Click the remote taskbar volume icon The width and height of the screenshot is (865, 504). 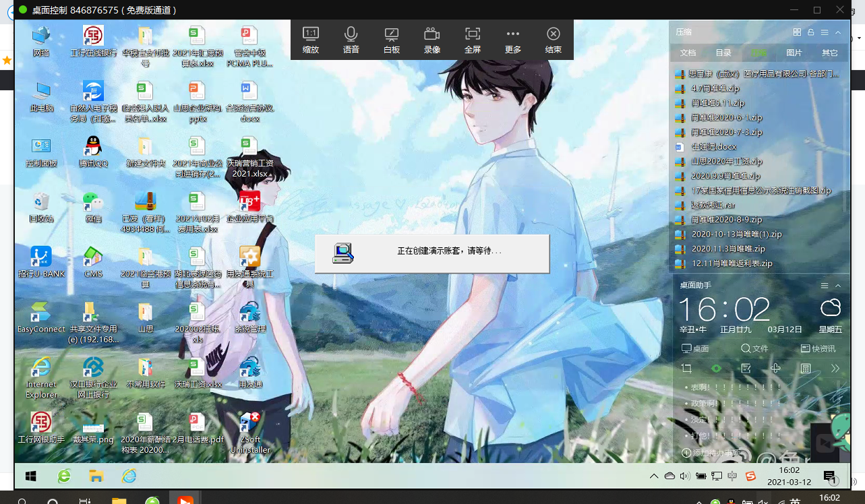coord(685,476)
